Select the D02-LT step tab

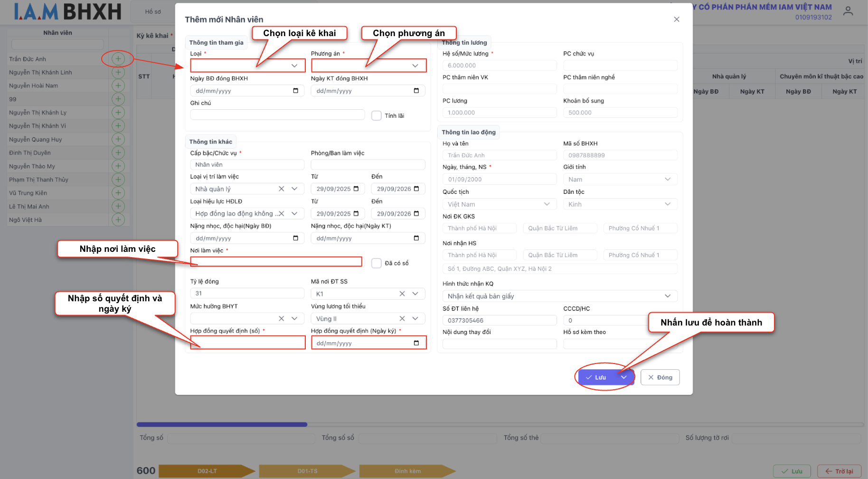point(207,471)
